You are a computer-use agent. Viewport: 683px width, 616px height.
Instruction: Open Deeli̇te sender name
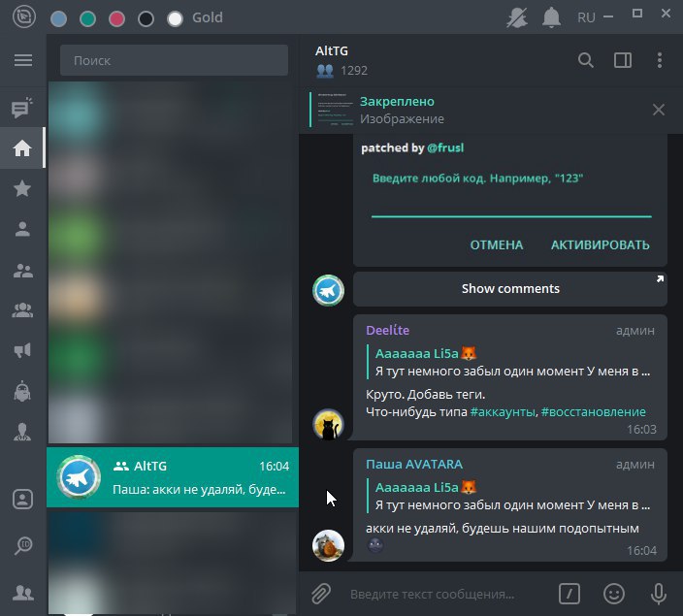pyautogui.click(x=387, y=330)
